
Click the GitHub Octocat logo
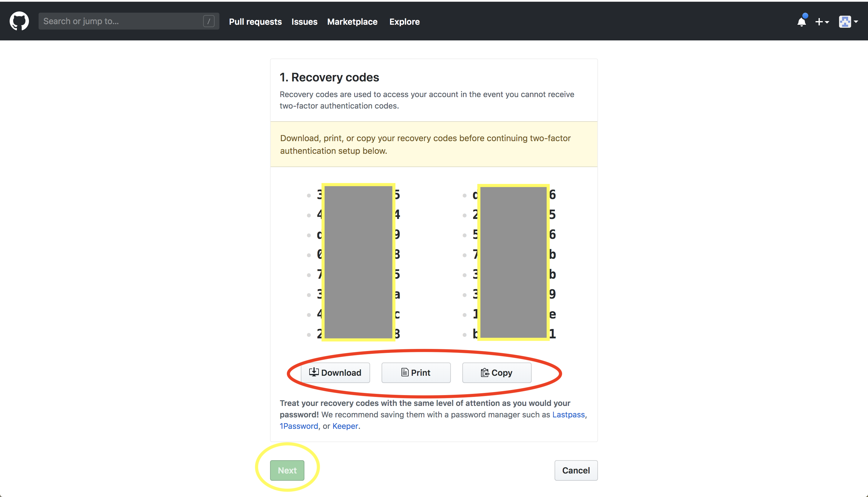click(19, 21)
